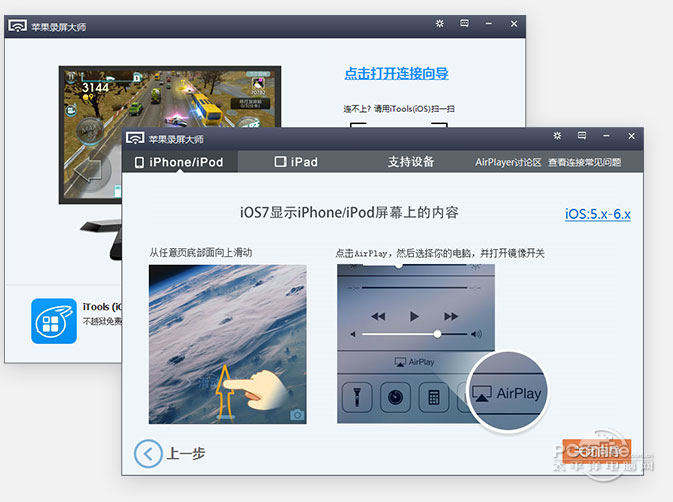Click the iOS:5.x-6.x link
The width and height of the screenshot is (673, 502).
(598, 214)
